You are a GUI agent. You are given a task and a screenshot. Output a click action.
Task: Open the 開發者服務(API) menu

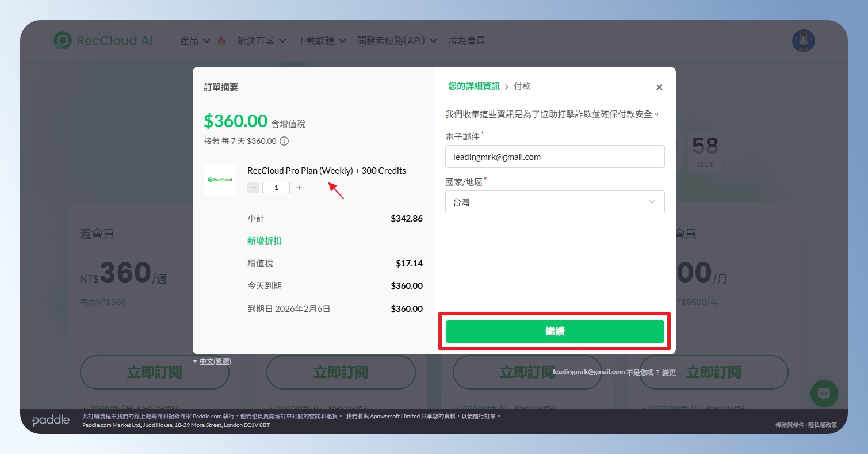(397, 41)
